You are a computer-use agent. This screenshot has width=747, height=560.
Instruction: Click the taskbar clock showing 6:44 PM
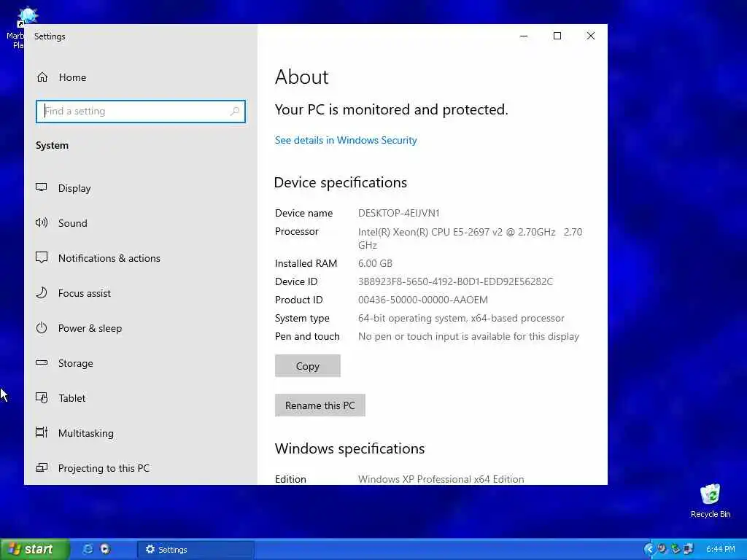(x=720, y=549)
